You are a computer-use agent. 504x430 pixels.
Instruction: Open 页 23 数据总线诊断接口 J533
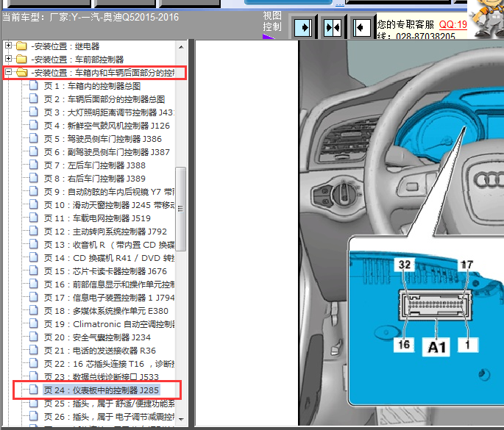(x=102, y=376)
